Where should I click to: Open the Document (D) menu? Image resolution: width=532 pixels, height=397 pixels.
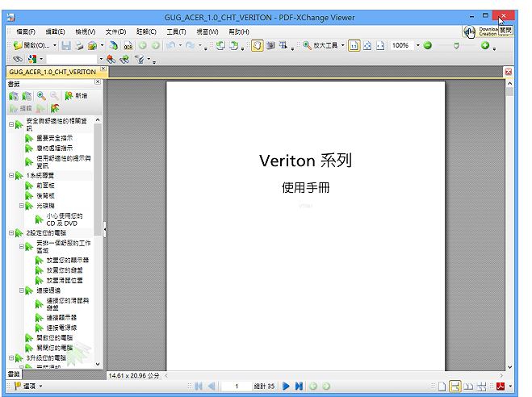(115, 31)
